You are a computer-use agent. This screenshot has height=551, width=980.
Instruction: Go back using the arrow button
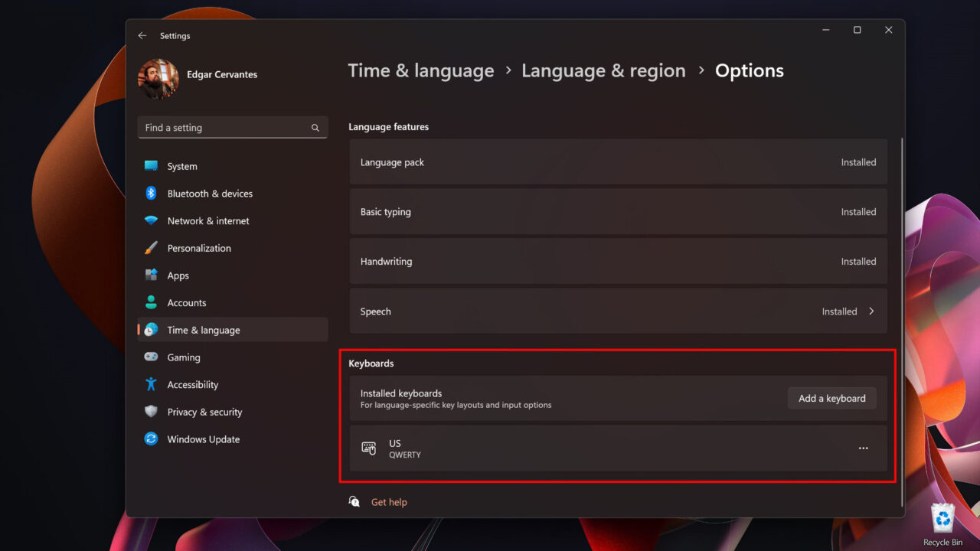(x=142, y=35)
